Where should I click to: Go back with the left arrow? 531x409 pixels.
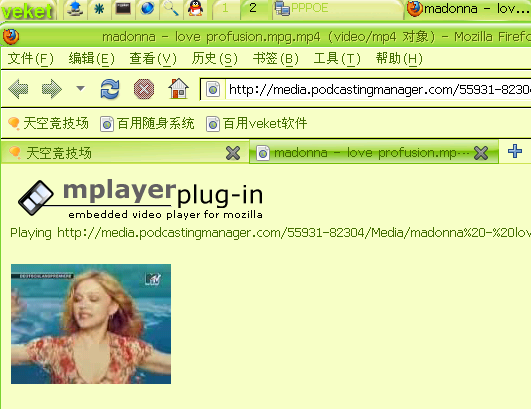tap(18, 89)
